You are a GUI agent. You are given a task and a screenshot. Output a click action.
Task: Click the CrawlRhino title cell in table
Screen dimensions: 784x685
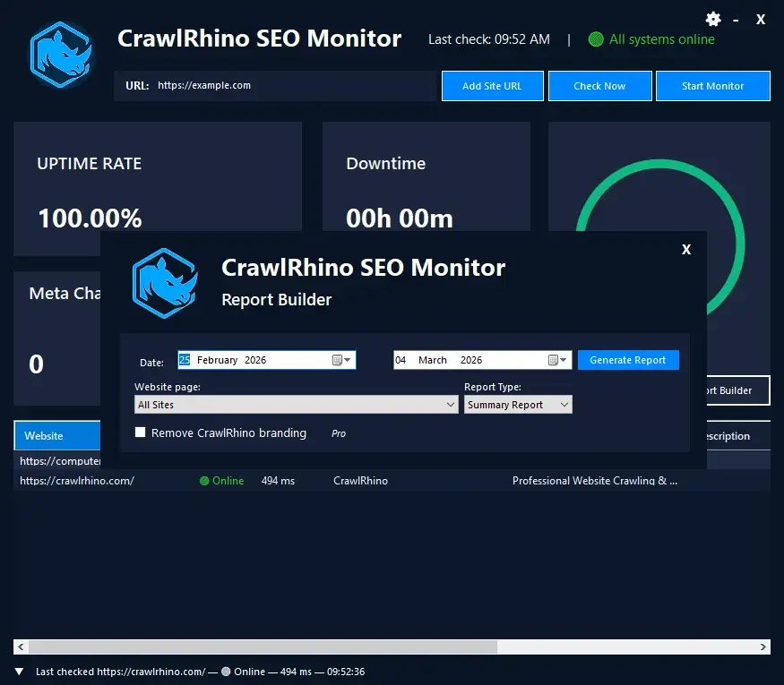(360, 481)
